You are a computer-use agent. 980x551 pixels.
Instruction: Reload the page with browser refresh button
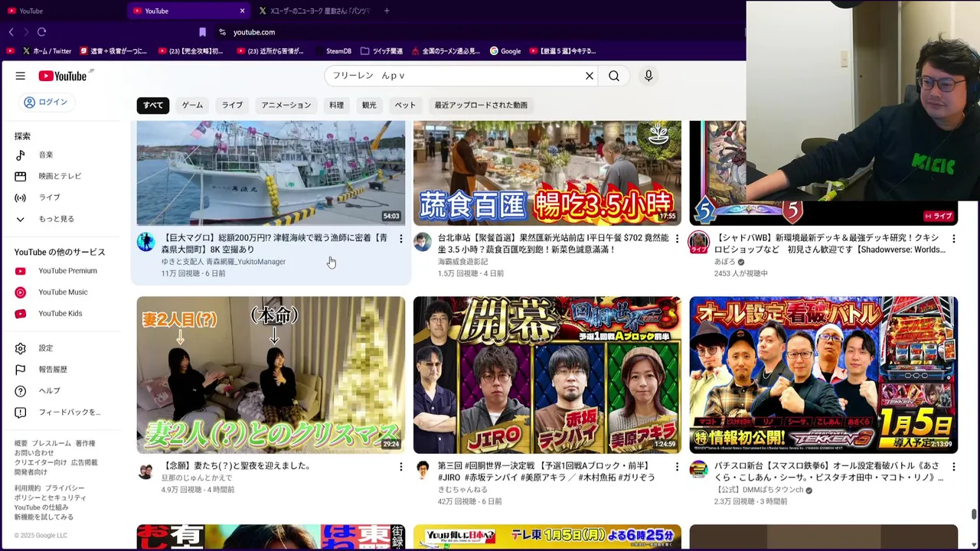[x=41, y=32]
